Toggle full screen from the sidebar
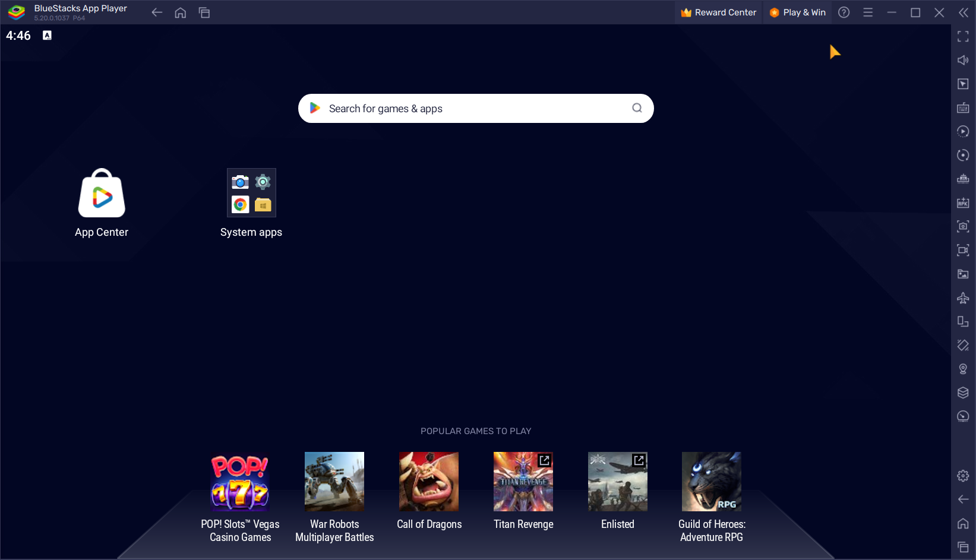This screenshot has width=976, height=560. [963, 36]
